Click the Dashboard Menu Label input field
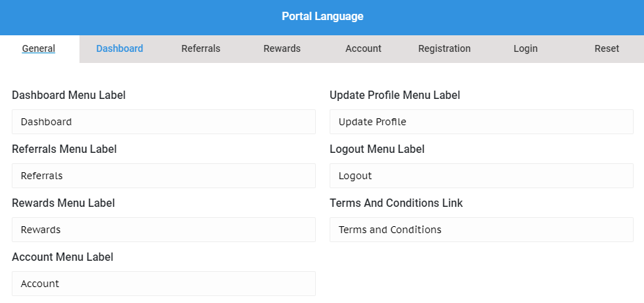This screenshot has width=644, height=303. (164, 122)
